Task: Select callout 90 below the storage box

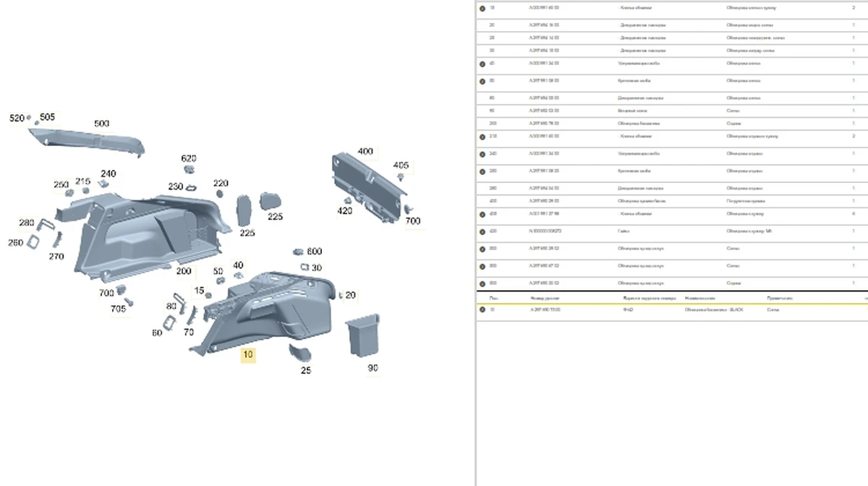Action: click(x=373, y=368)
